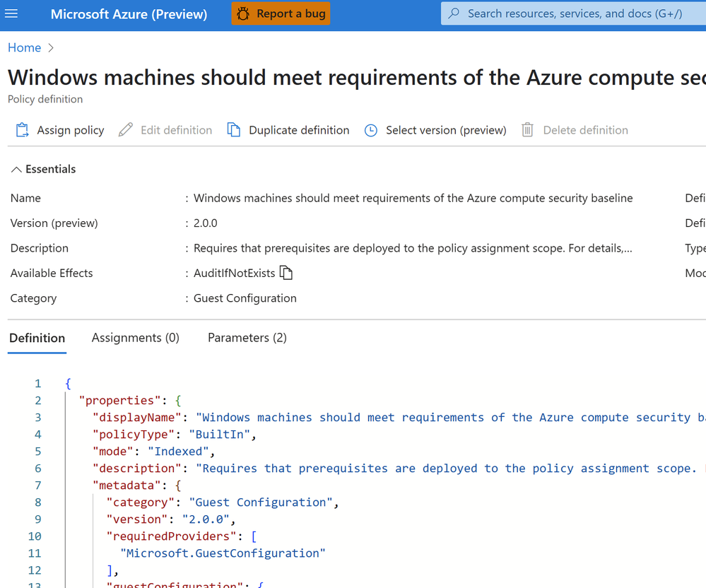Click the Assign policy clipboard icon
706x588 pixels.
pyautogui.click(x=22, y=130)
